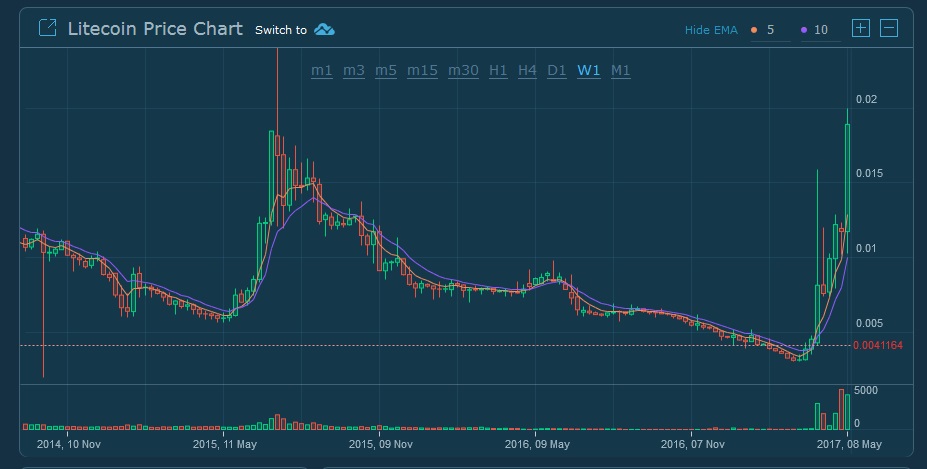Viewport: 927px width, 469px height.
Task: Edit the EMA period 5 field
Action: [771, 30]
